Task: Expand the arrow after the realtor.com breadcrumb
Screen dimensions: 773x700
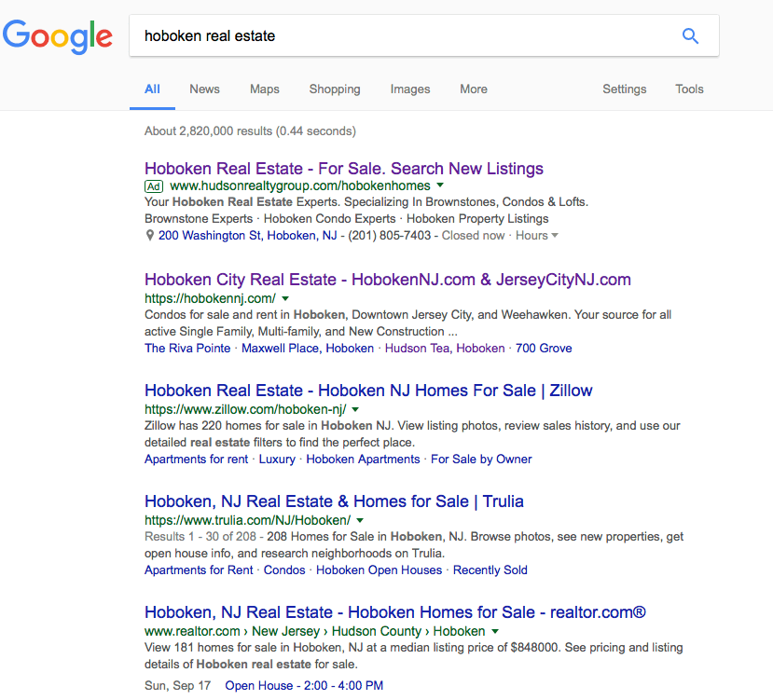Action: 495,631
